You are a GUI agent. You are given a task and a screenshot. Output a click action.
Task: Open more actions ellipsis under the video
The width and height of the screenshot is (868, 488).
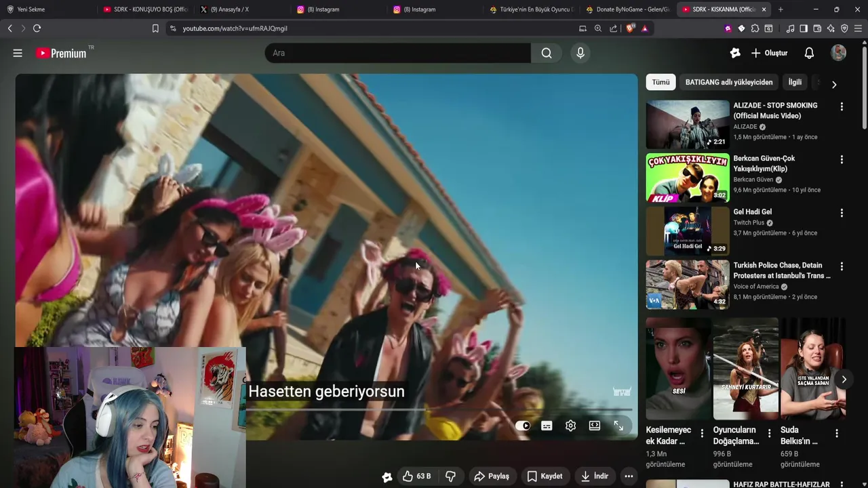coord(629,476)
